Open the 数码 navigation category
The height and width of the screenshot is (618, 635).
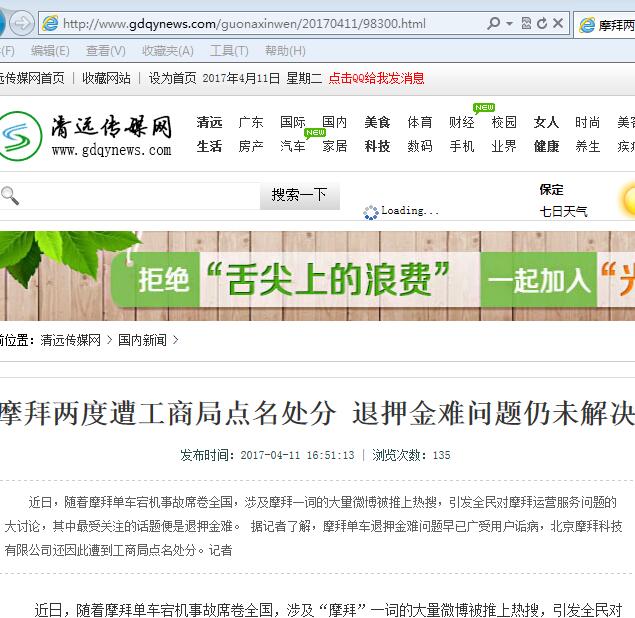point(420,146)
